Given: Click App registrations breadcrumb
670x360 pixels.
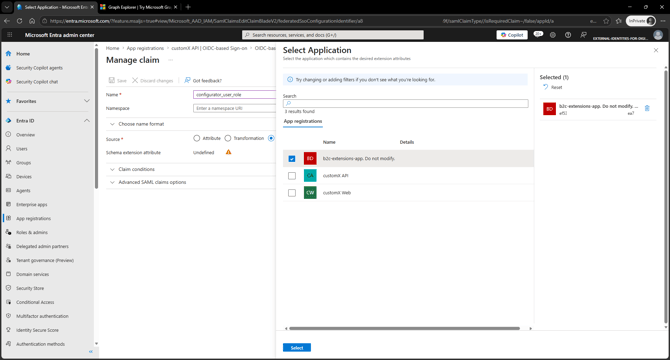Looking at the screenshot, I should pyautogui.click(x=145, y=48).
